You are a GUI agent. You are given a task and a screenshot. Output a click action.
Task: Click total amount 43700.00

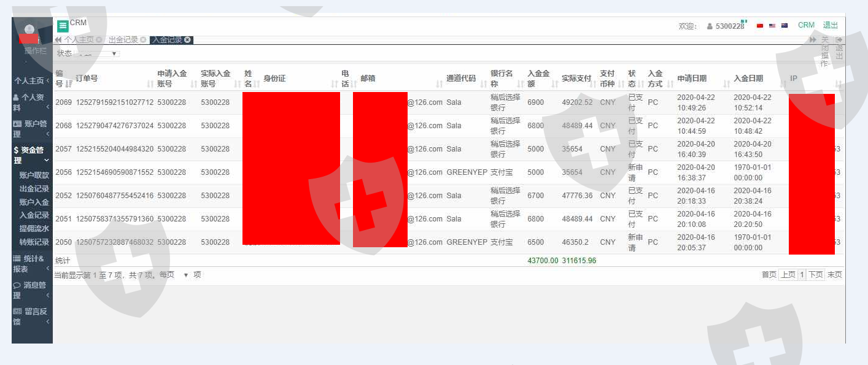click(x=543, y=261)
